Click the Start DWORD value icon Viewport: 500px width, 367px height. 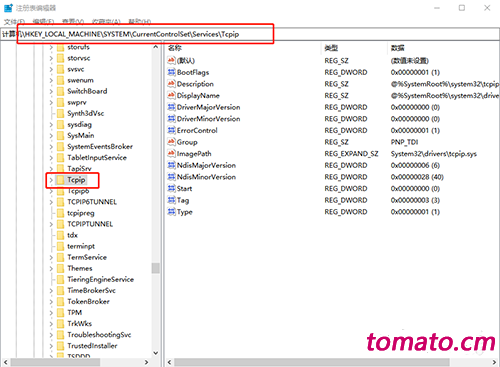[171, 188]
